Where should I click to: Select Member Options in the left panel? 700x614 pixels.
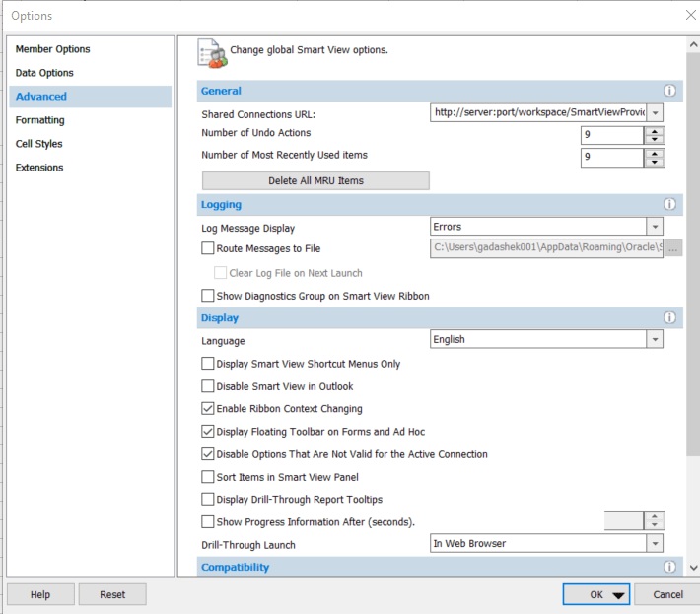coord(52,49)
